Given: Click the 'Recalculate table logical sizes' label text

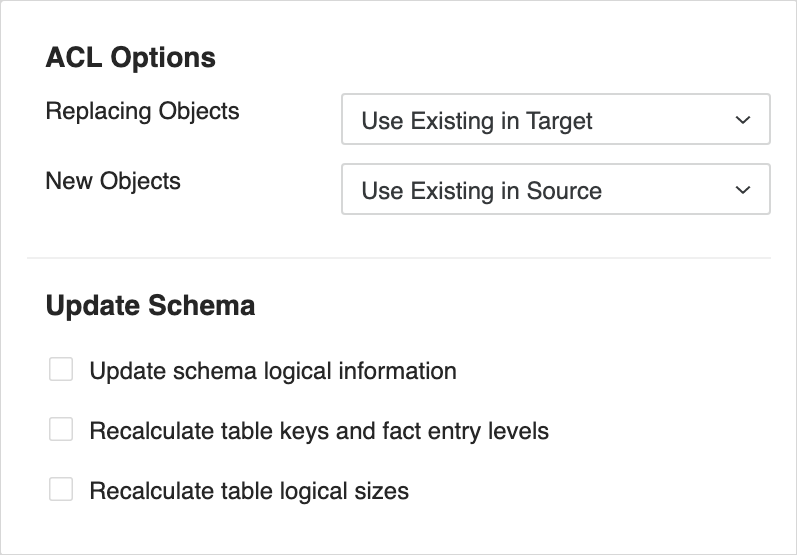Looking at the screenshot, I should pos(248,491).
